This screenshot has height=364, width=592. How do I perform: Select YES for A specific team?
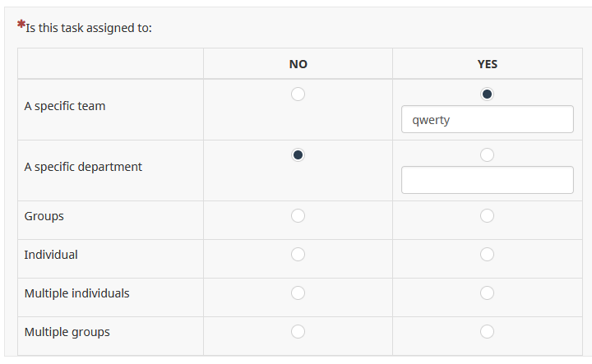(487, 94)
